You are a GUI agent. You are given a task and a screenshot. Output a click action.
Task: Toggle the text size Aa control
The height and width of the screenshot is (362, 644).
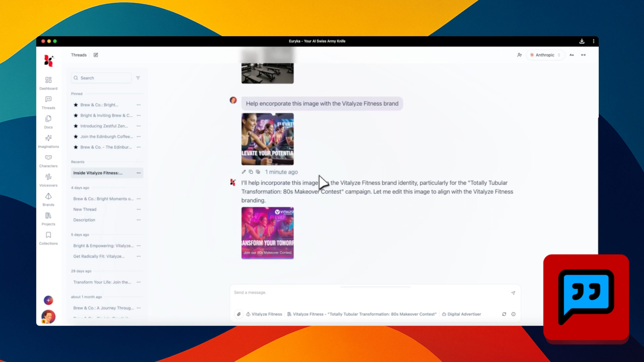tap(572, 55)
